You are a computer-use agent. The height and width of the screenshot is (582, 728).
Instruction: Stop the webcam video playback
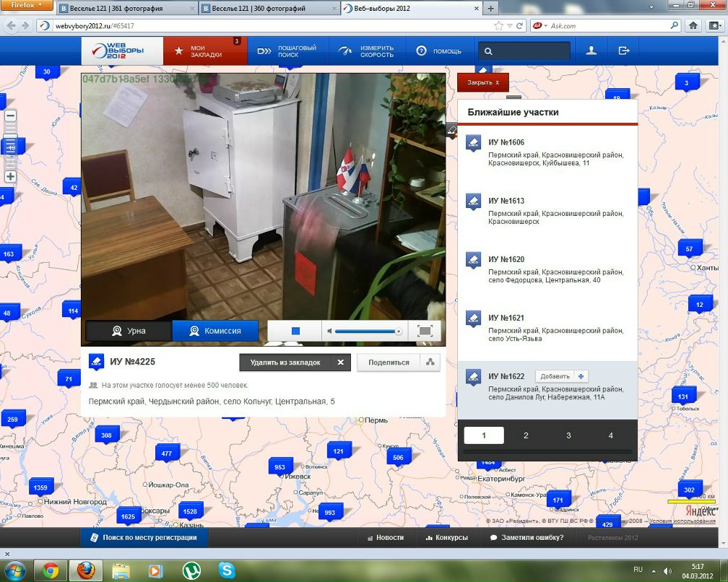[295, 331]
